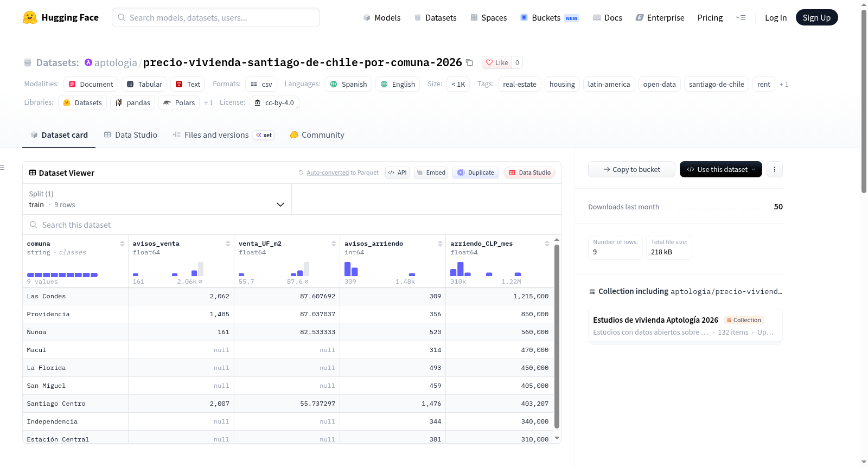The image size is (868, 467).
Task: Click Copy to bucket button
Action: click(x=631, y=169)
